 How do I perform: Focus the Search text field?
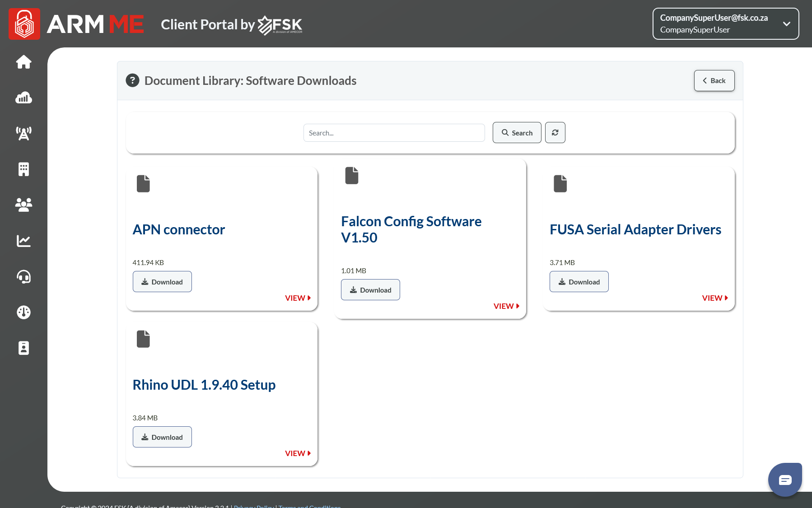394,133
